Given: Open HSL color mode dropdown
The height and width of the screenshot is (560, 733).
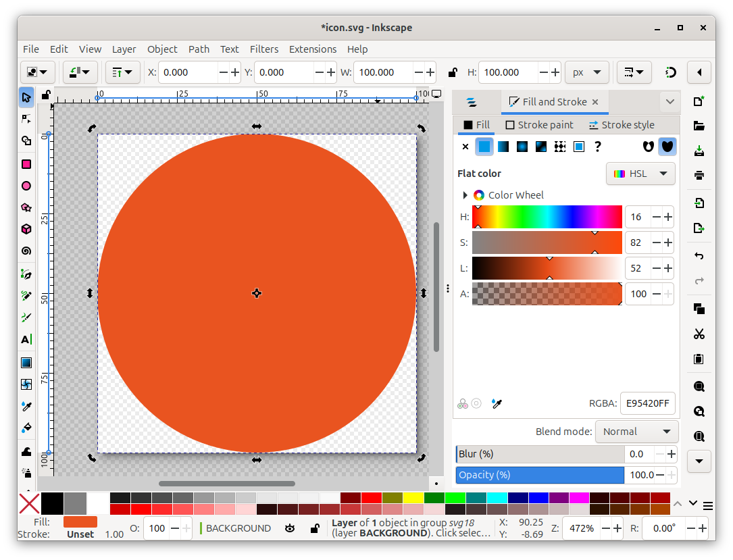Looking at the screenshot, I should (x=640, y=174).
